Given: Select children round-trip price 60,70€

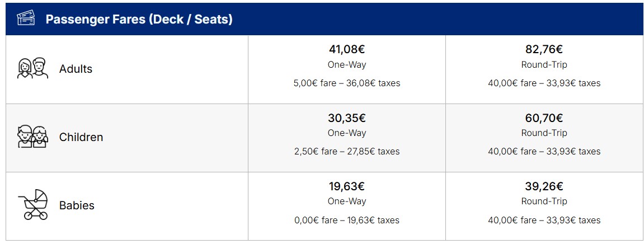Looking at the screenshot, I should (544, 118).
